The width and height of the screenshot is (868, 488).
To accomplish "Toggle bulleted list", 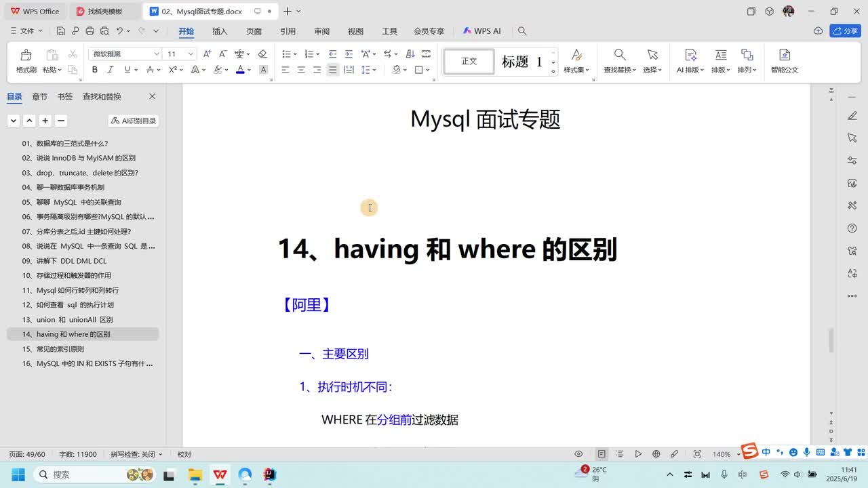I will pyautogui.click(x=286, y=54).
